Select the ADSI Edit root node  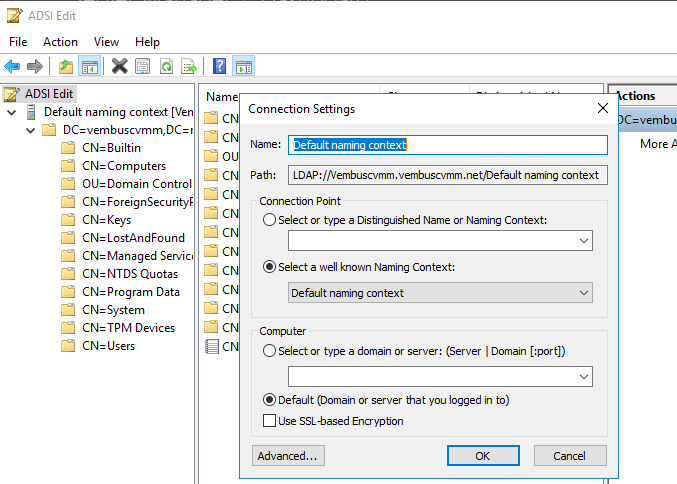pyautogui.click(x=39, y=94)
